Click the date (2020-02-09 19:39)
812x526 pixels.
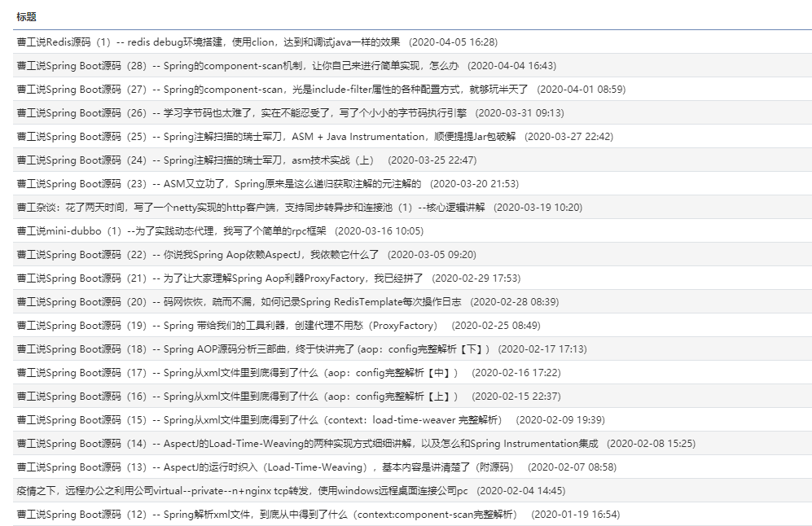[x=560, y=420]
